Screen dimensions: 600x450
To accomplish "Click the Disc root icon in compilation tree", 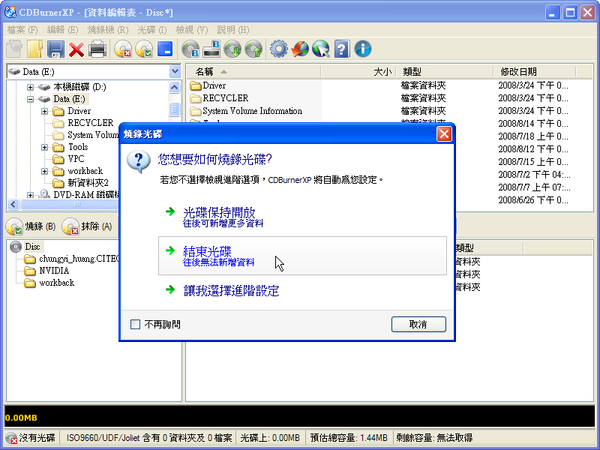I will [x=16, y=247].
